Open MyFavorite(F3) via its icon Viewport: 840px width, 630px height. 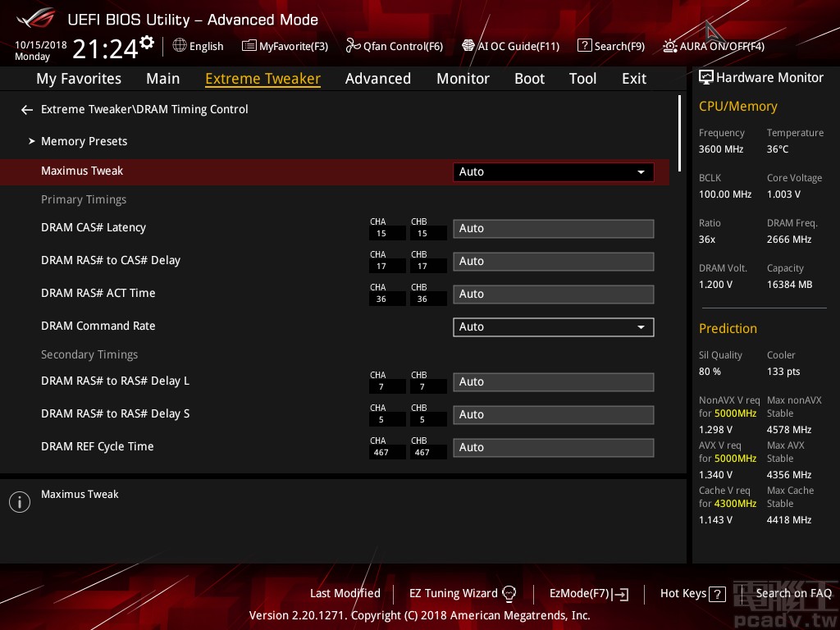[249, 46]
